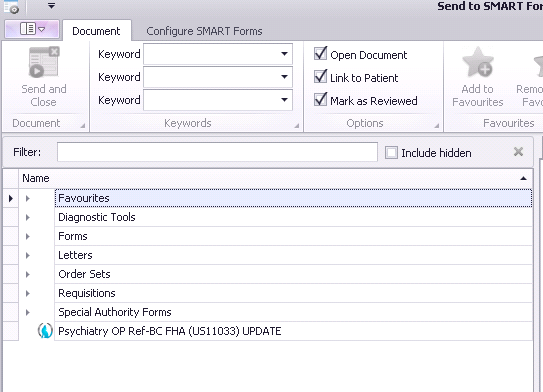Image resolution: width=543 pixels, height=392 pixels.
Task: Expand the Letters tree node
Action: pyautogui.click(x=28, y=256)
